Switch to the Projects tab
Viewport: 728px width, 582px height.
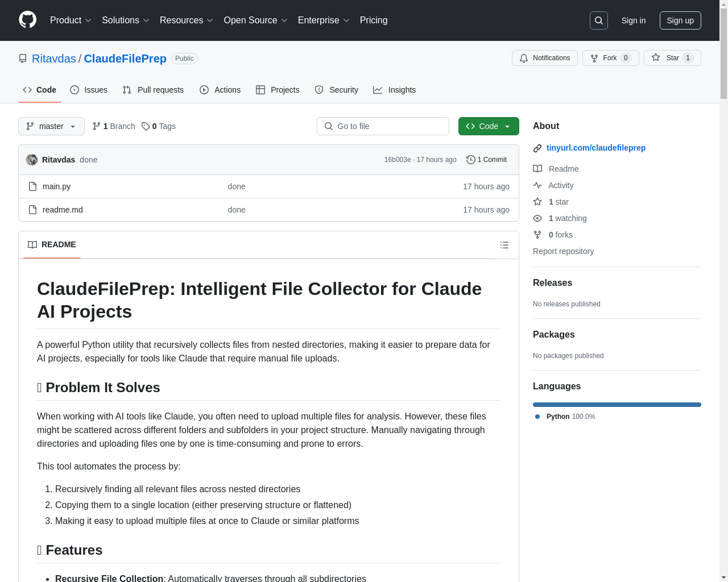(x=278, y=90)
